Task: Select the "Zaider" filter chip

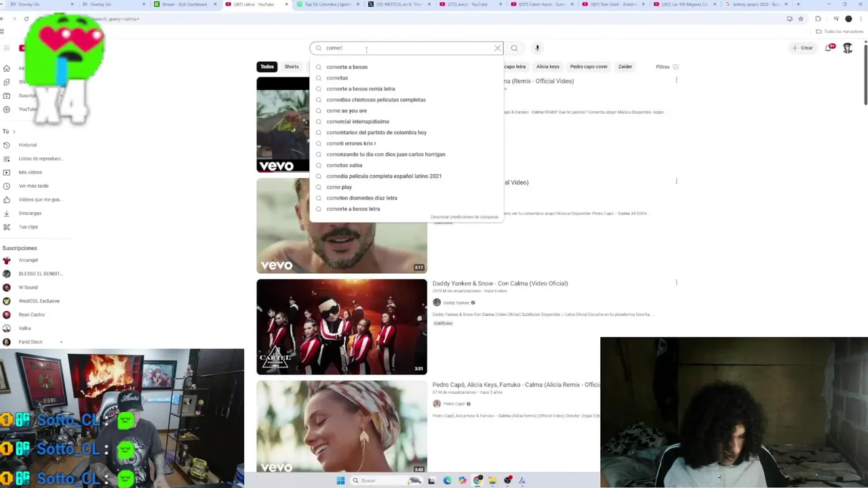Action: point(625,66)
